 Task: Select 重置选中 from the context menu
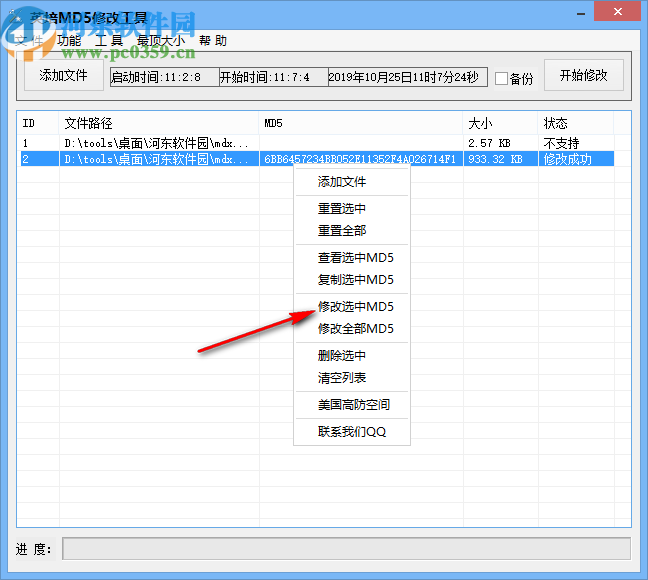point(342,208)
